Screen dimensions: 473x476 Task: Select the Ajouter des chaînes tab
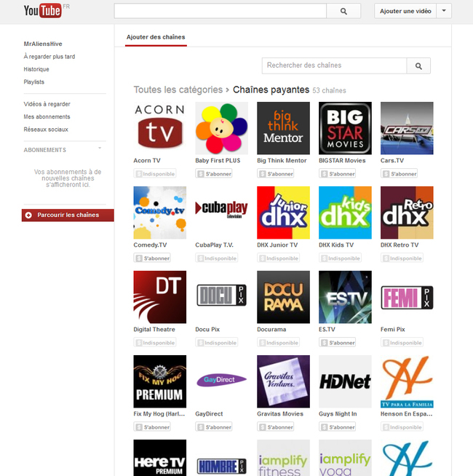click(156, 37)
